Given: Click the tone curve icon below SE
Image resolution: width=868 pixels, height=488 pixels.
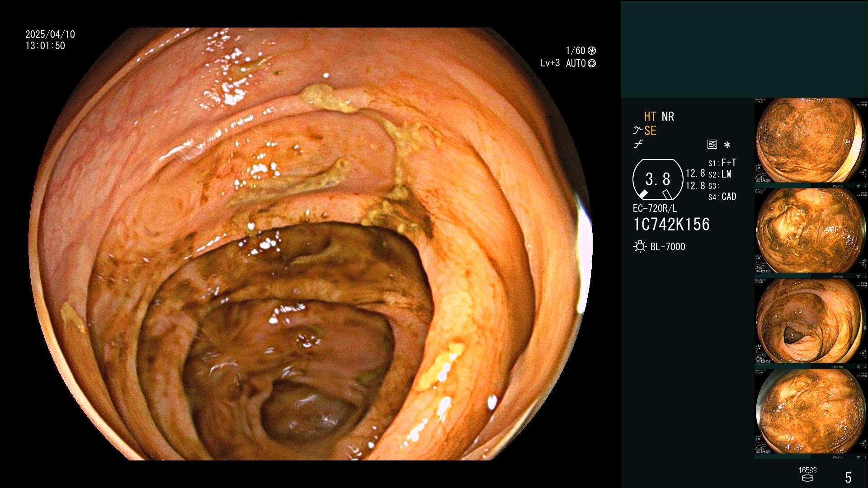Looking at the screenshot, I should point(638,144).
